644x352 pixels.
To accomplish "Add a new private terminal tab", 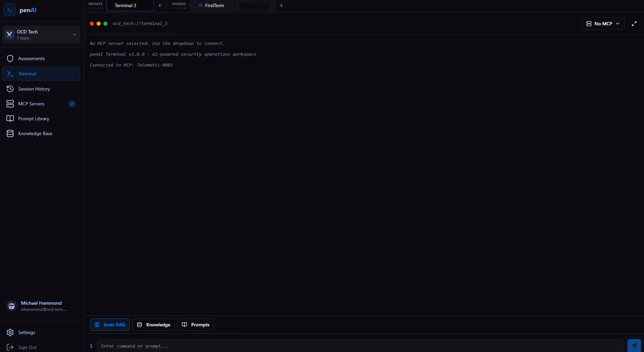I will point(160,5).
